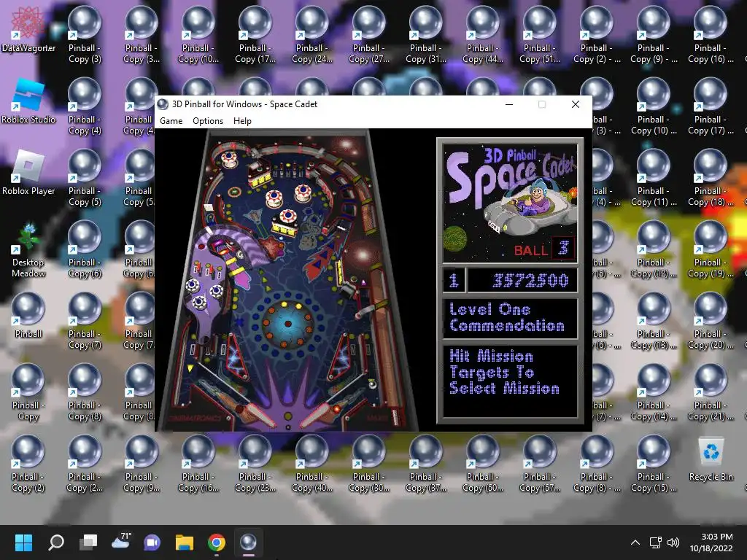
Task: Expand the hidden system tray icons chevron
Action: (635, 542)
